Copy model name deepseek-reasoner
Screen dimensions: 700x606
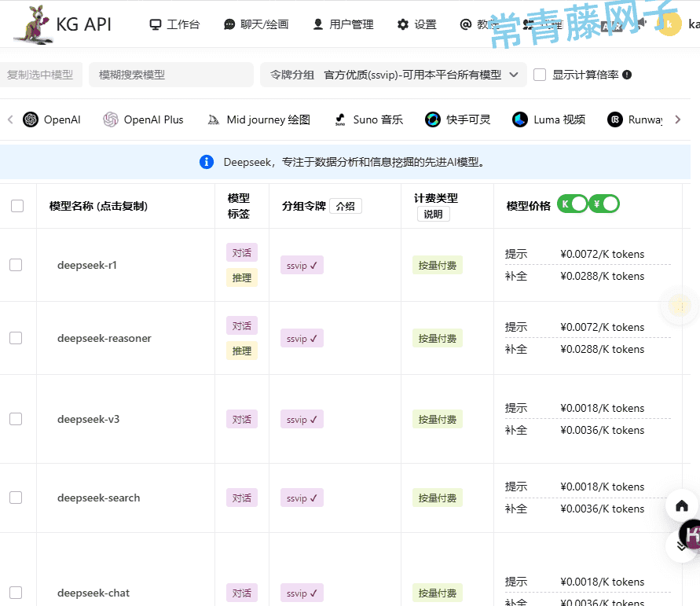104,339
